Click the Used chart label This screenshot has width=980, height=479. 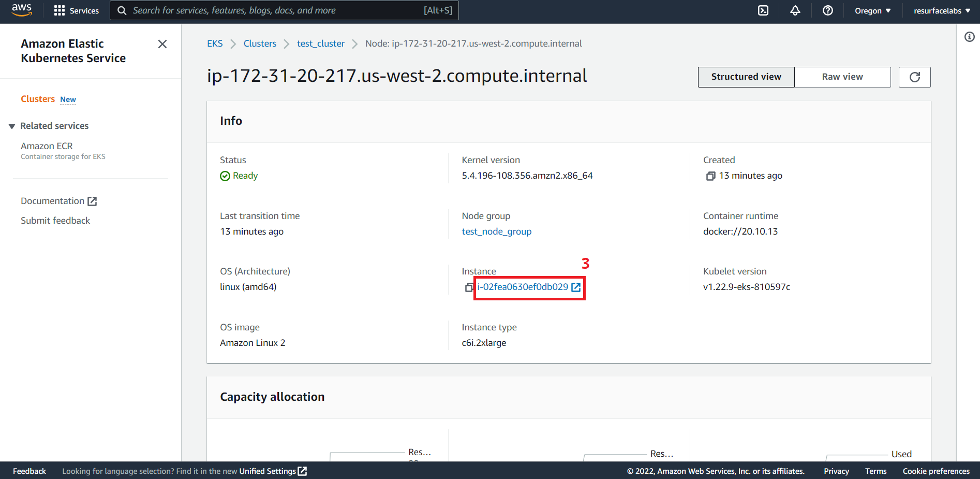901,454
